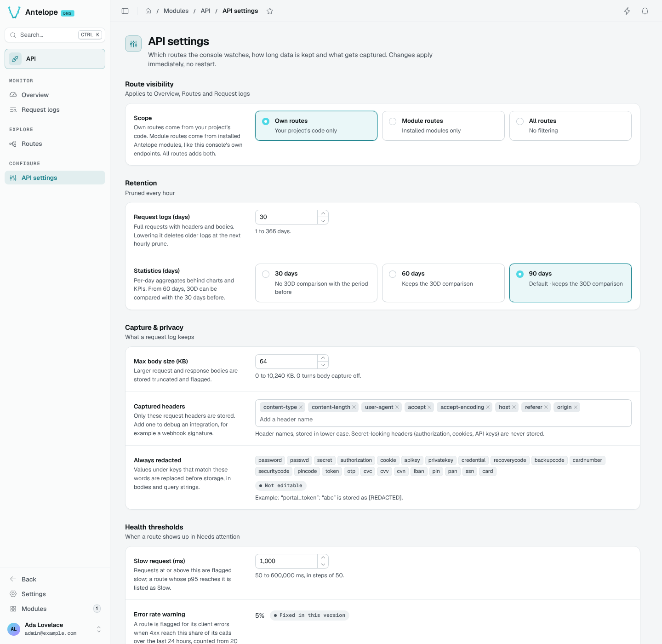Select the Module routes scope option
Viewport: 662px width, 644px height.
443,126
